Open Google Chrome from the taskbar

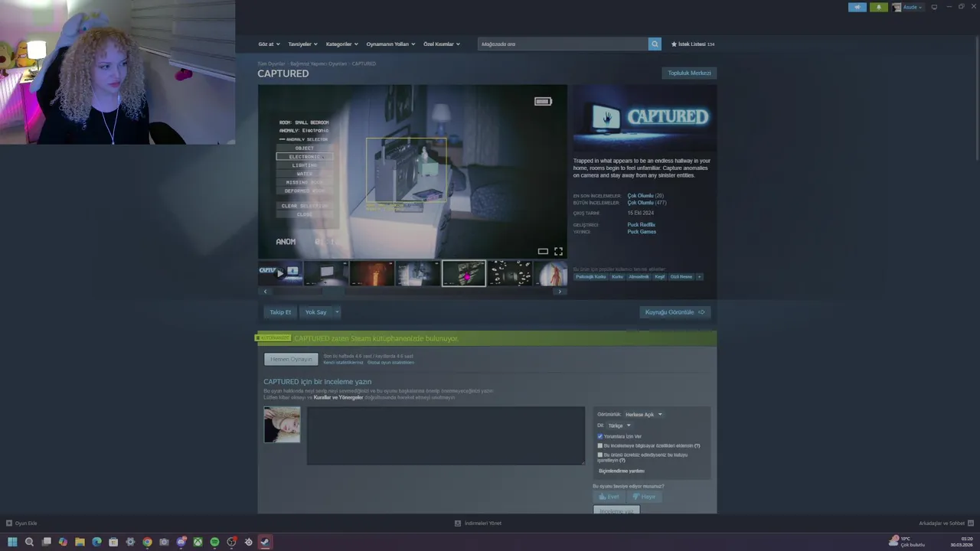(147, 542)
